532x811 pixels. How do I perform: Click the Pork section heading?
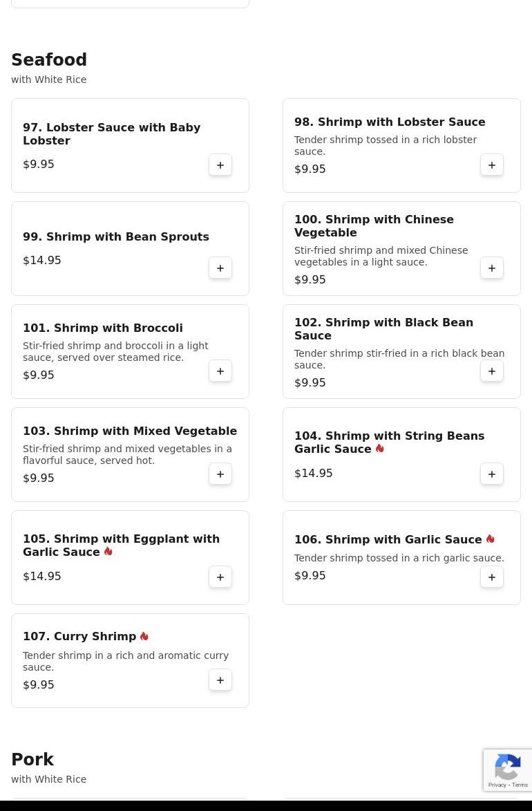[32, 760]
